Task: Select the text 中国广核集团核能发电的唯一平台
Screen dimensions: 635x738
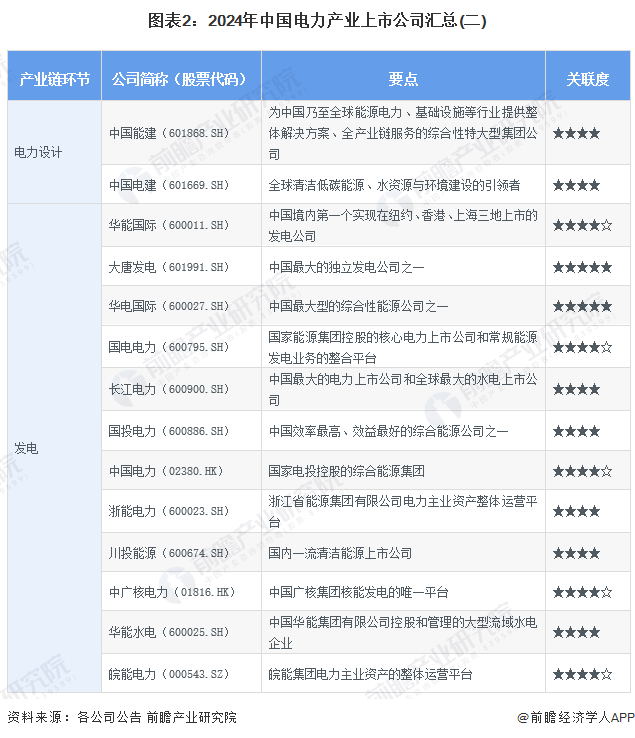Action: [x=358, y=592]
